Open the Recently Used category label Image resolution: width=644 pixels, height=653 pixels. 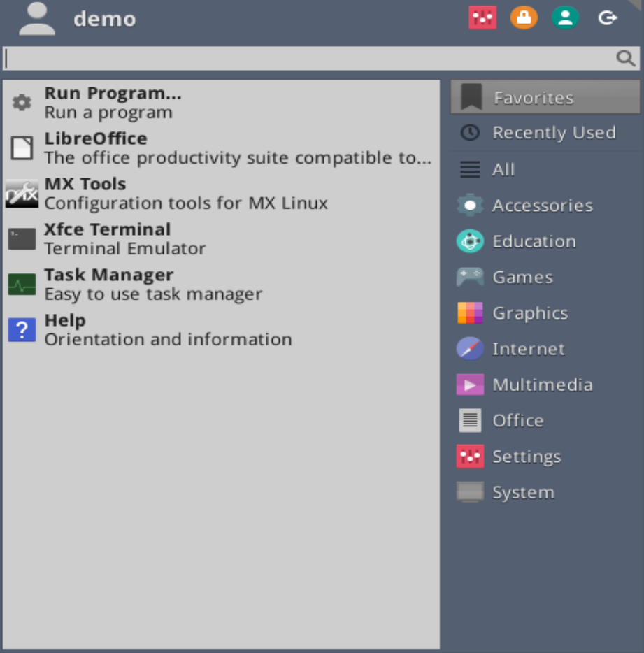tap(554, 133)
